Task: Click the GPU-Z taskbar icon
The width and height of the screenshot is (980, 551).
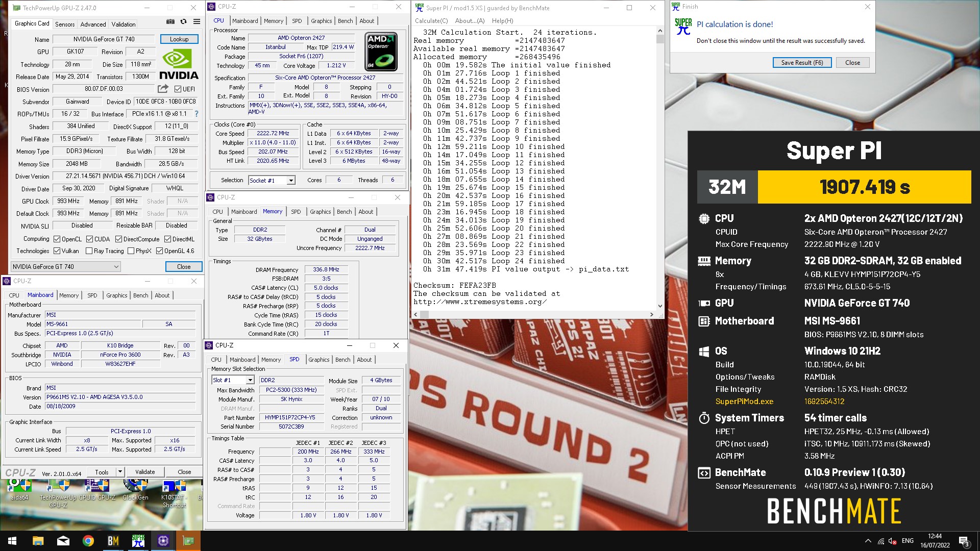Action: (188, 541)
